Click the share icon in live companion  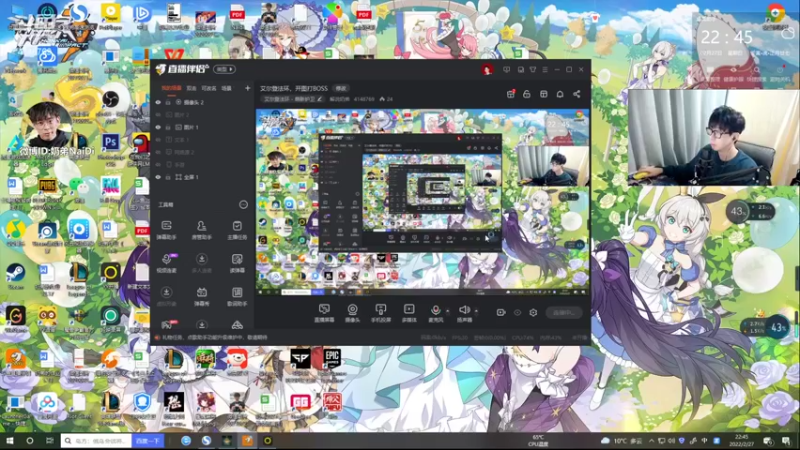[x=577, y=94]
